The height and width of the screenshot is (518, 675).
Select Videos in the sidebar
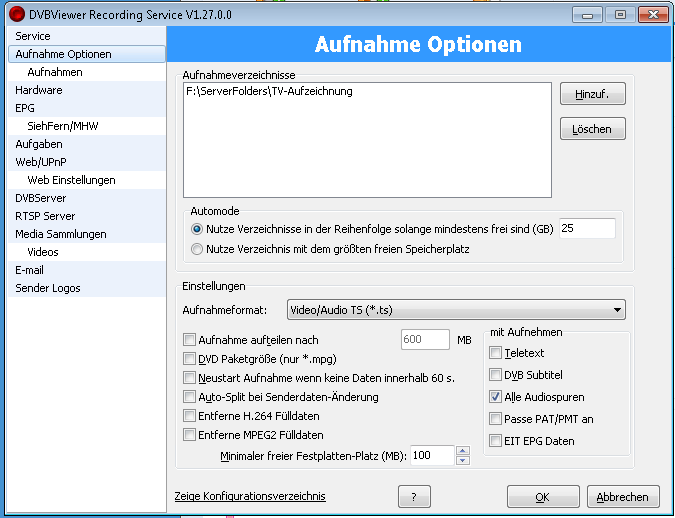click(x=87, y=252)
